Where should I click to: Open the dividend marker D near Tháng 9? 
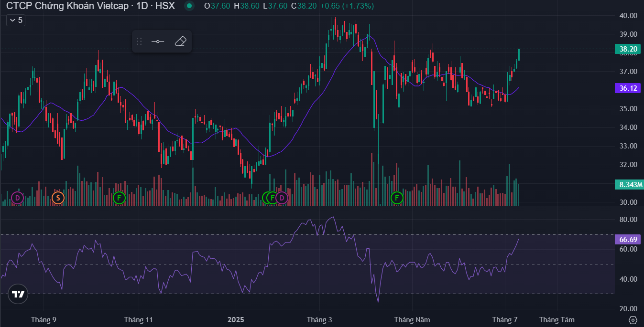(x=18, y=198)
